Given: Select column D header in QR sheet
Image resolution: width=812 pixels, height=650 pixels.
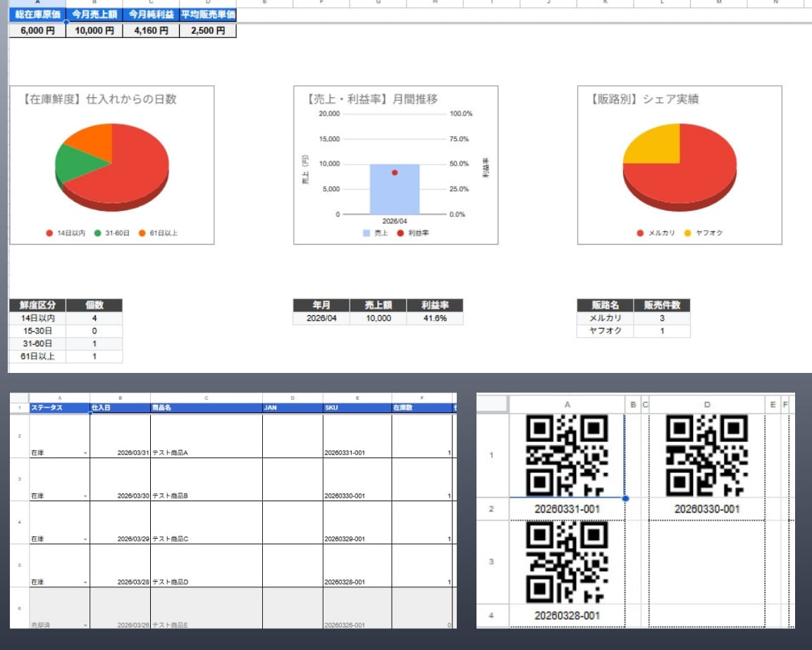Looking at the screenshot, I should tap(707, 405).
